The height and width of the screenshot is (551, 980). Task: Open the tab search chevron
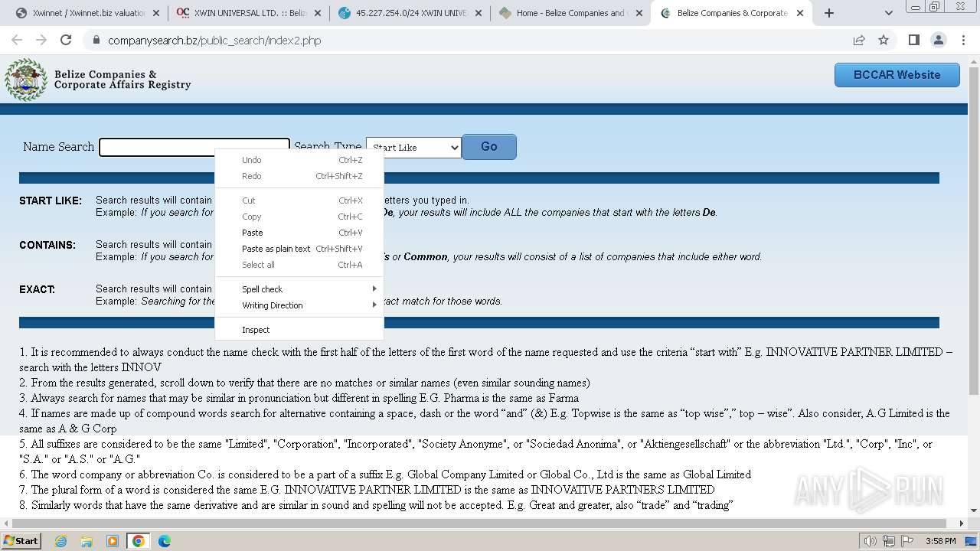889,13
